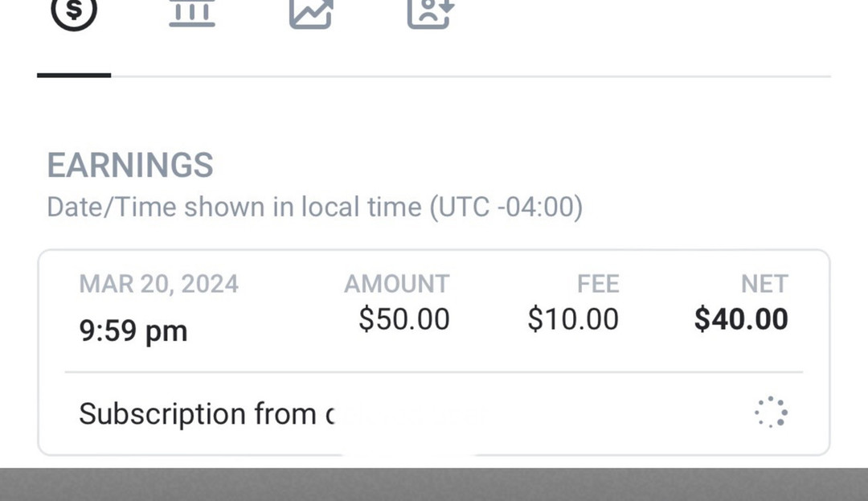
Task: Click the gray bar below the earnings card
Action: pyautogui.click(x=434, y=485)
